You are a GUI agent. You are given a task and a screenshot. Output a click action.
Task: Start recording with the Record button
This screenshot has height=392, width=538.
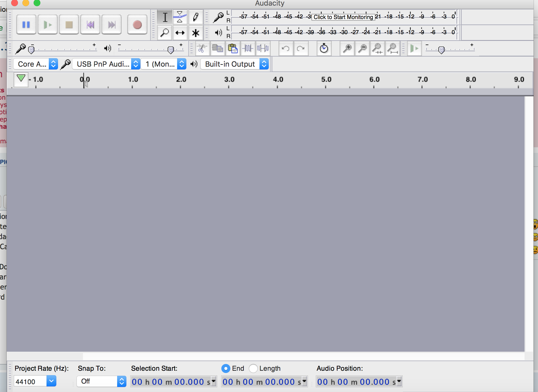[137, 25]
